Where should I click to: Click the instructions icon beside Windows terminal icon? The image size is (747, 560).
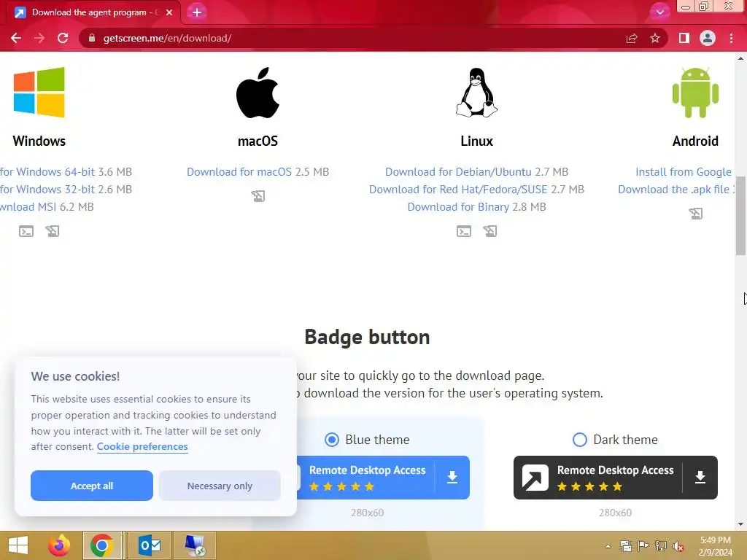pos(53,231)
